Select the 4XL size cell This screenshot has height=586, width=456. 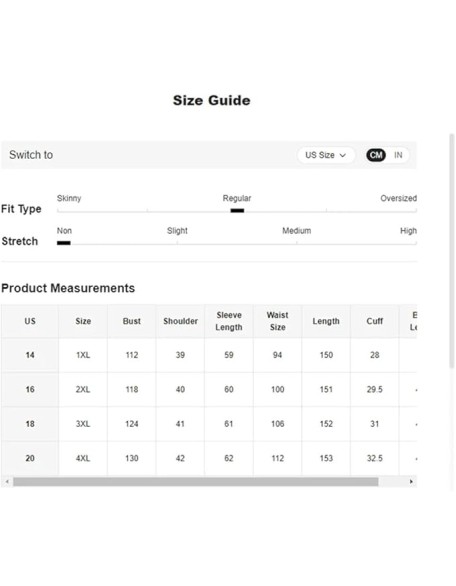(x=83, y=458)
